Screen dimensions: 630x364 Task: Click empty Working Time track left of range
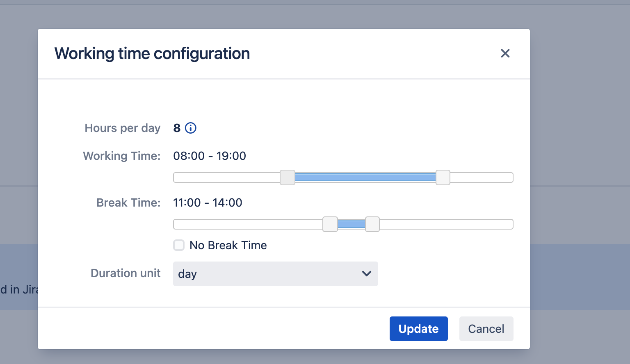[x=226, y=177]
